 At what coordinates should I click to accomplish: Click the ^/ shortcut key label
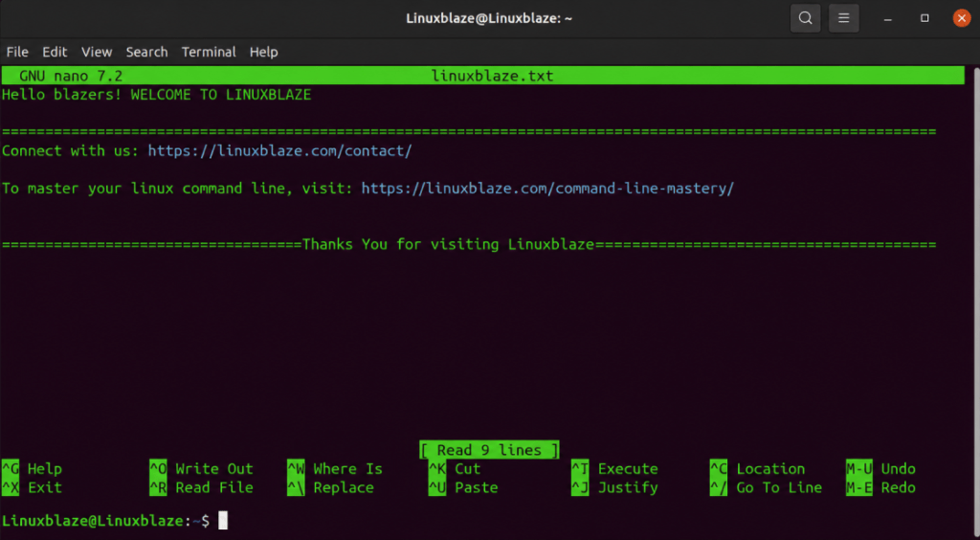[x=719, y=487]
